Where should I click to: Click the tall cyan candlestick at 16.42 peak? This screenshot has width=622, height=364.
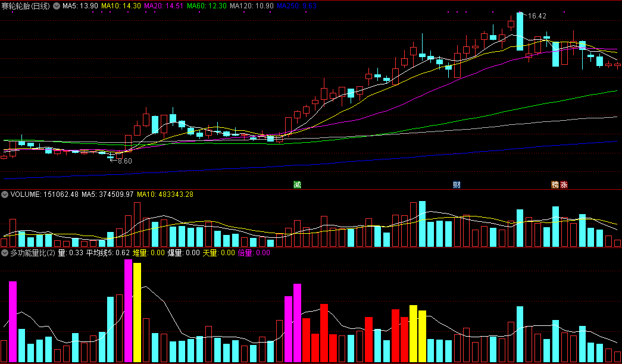point(520,32)
